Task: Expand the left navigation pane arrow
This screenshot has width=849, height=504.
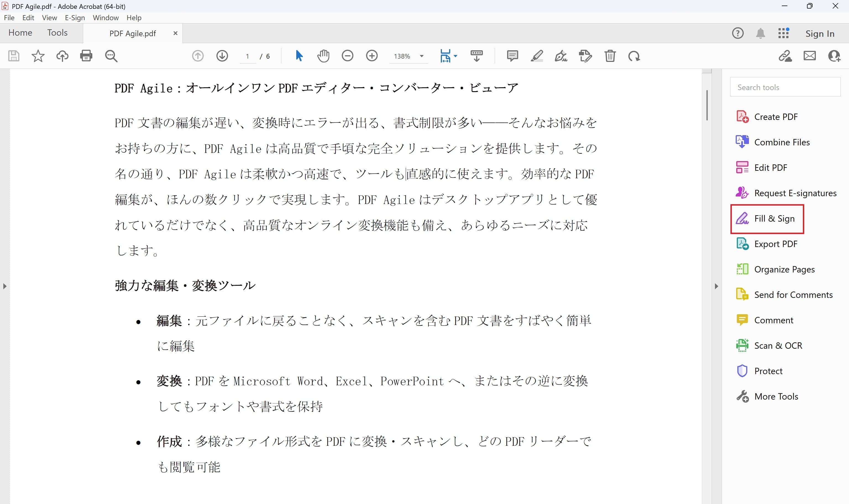Action: pos(5,286)
